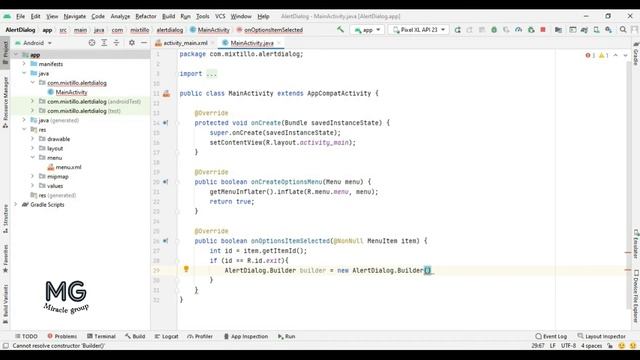This screenshot has height=360, width=640.
Task: Open the Build menu
Action: [x=168, y=16]
